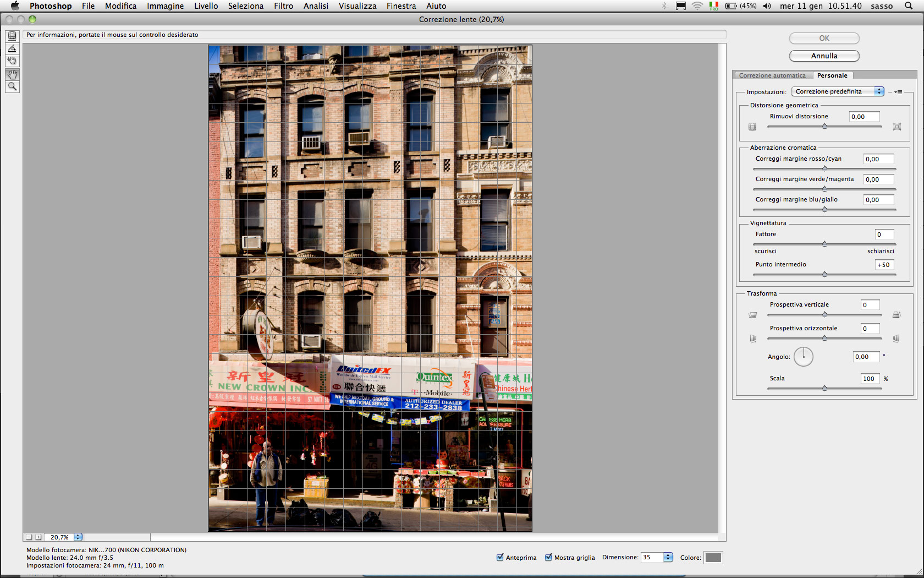Click the Annulla button

824,56
